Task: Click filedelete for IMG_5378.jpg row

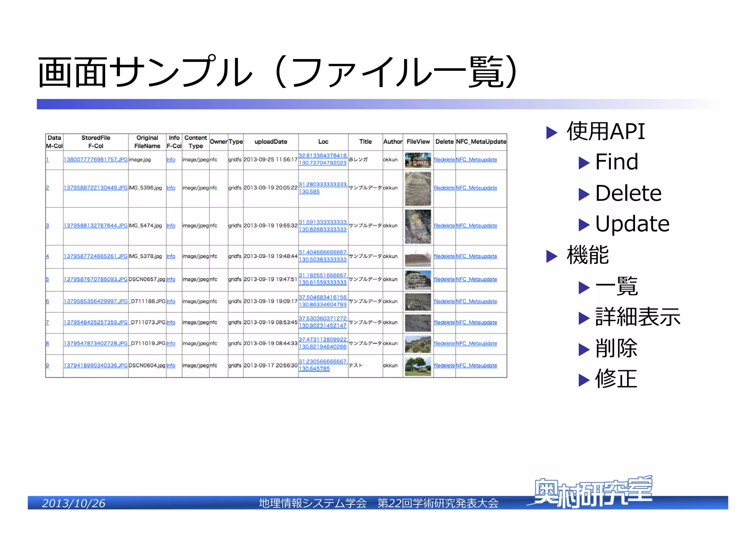Action: (444, 256)
